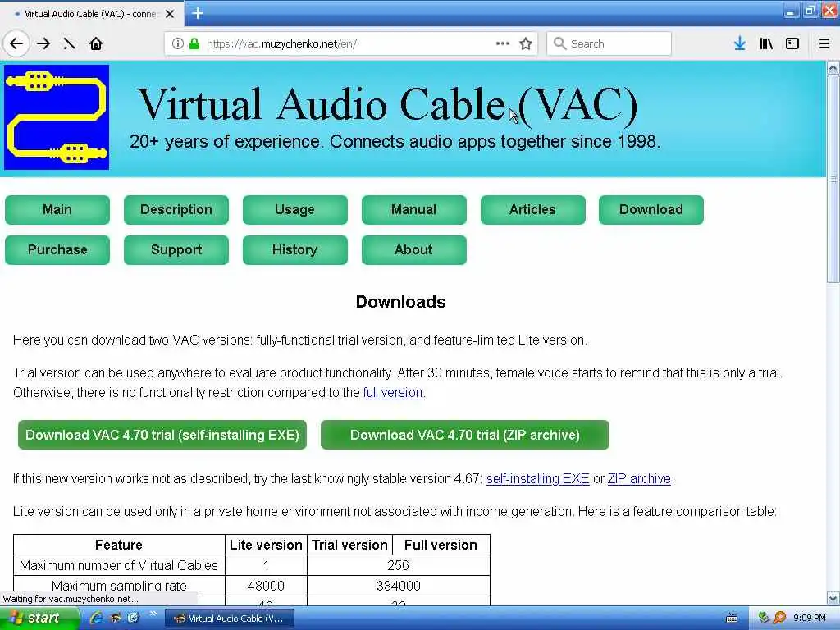Download VAC 4.70 trial ZIP archive
The height and width of the screenshot is (630, 840).
[x=465, y=435]
